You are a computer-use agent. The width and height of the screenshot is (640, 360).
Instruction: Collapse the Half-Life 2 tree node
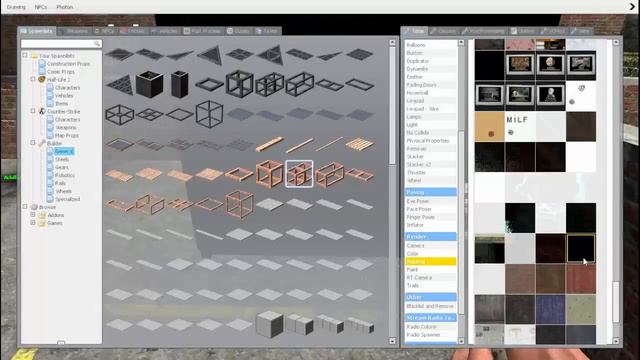click(33, 79)
